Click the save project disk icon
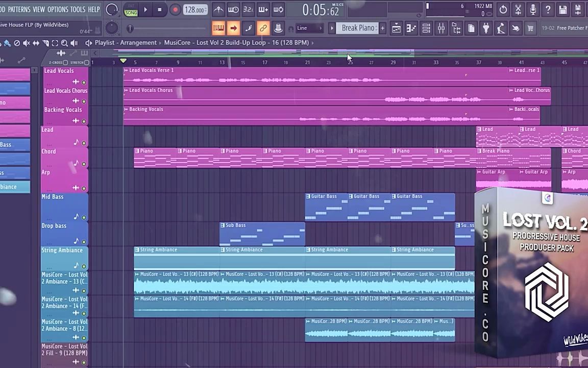The width and height of the screenshot is (588, 368). tap(563, 10)
